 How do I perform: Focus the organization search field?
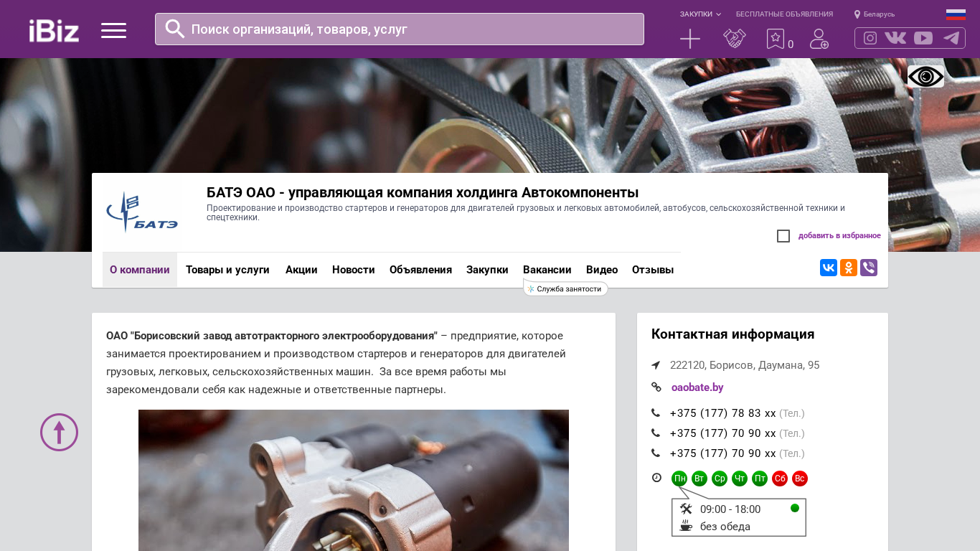coord(400,29)
